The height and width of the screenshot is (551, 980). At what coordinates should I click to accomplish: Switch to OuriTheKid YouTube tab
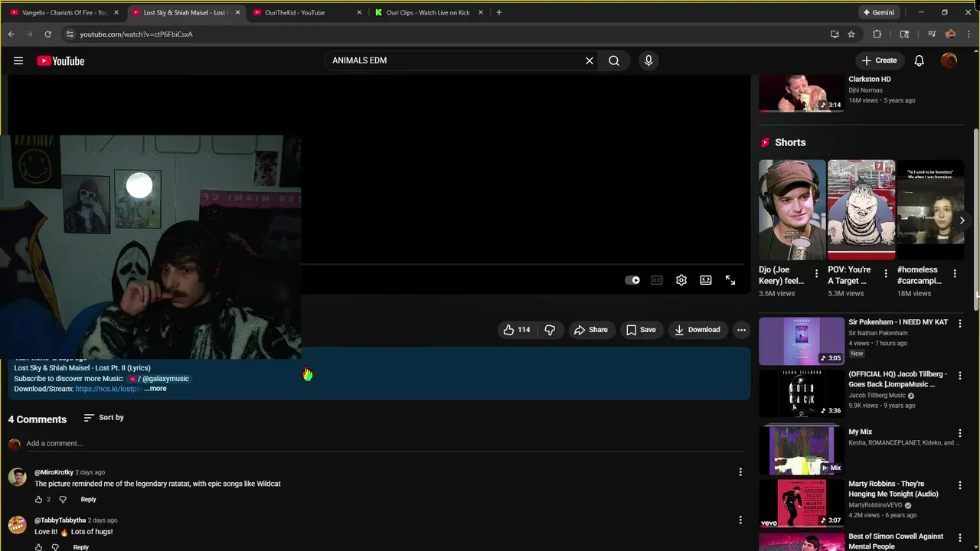coord(306,12)
